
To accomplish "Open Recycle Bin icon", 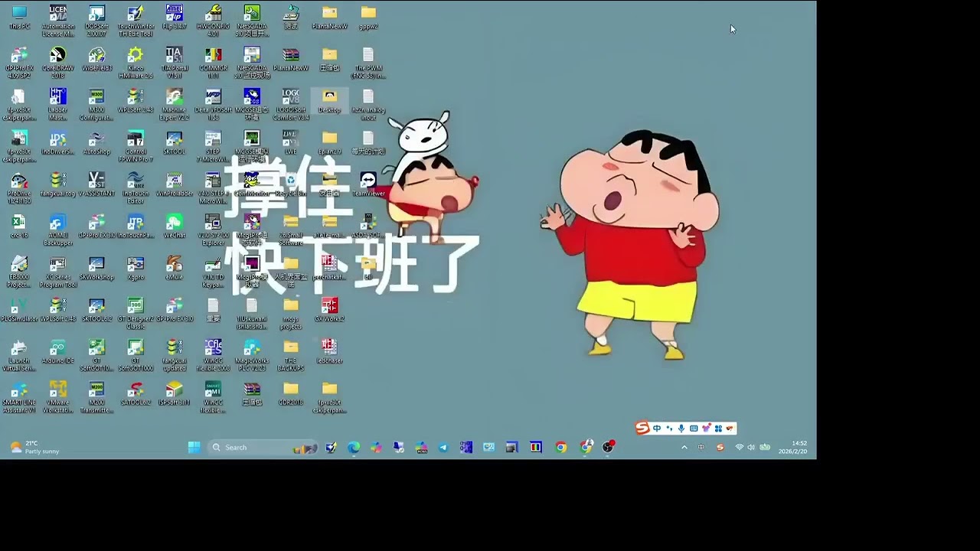I will (291, 185).
